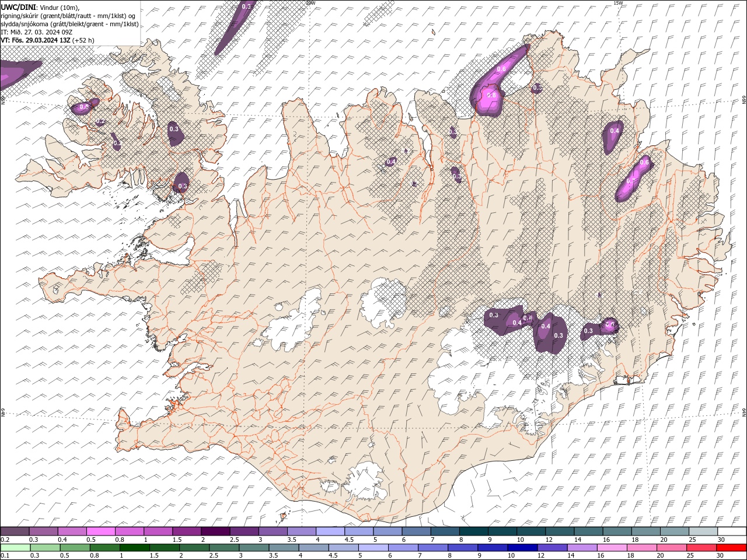Click the 0.5 pink swatch in the top legend row

[101, 531]
